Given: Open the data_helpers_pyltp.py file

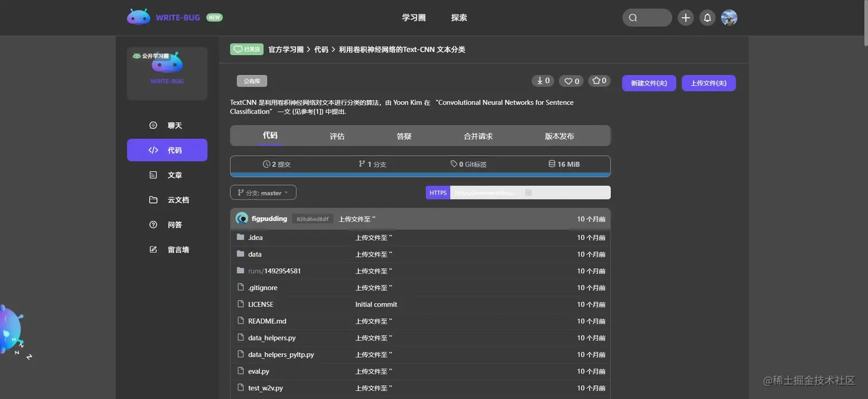Looking at the screenshot, I should click(281, 354).
